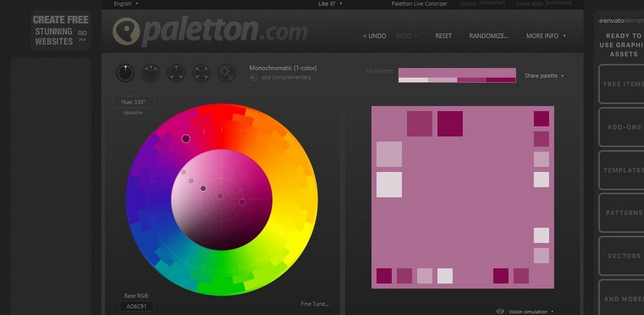Click Randomize in the header

coord(489,36)
